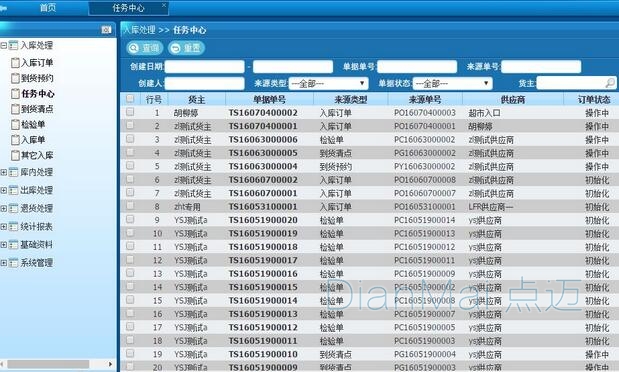Click the sidebar horizontal scrollbar thumb

pyautogui.click(x=48, y=364)
